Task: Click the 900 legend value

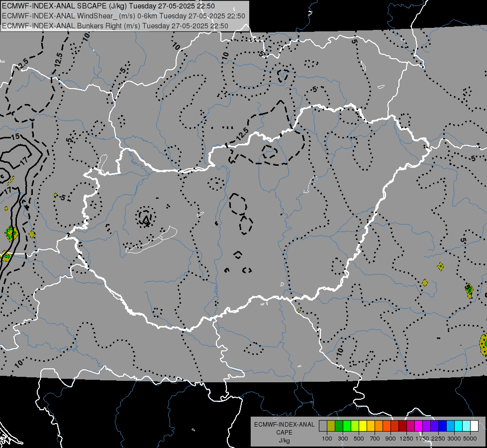Action: click(390, 439)
